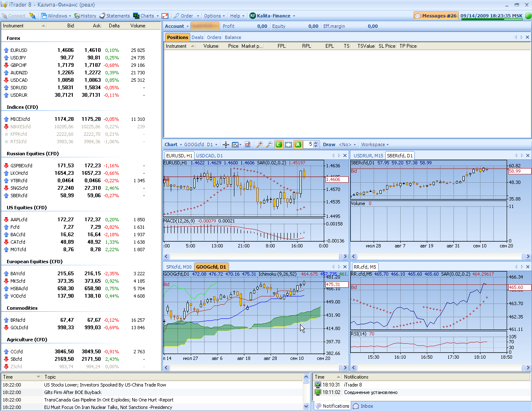The image size is (532, 411).
Task: Select the USDRUR, M15 chart tab
Action: click(368, 156)
